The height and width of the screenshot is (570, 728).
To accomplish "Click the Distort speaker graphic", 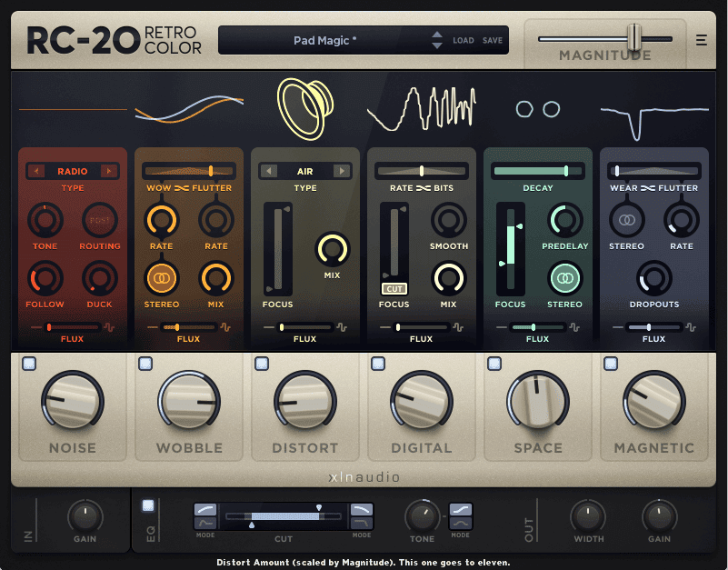I will click(305, 109).
